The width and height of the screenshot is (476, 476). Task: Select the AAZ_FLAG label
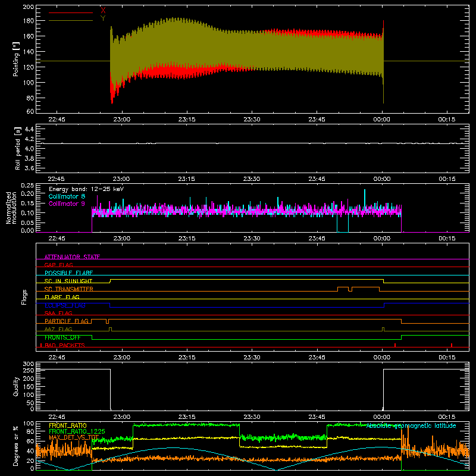click(58, 329)
